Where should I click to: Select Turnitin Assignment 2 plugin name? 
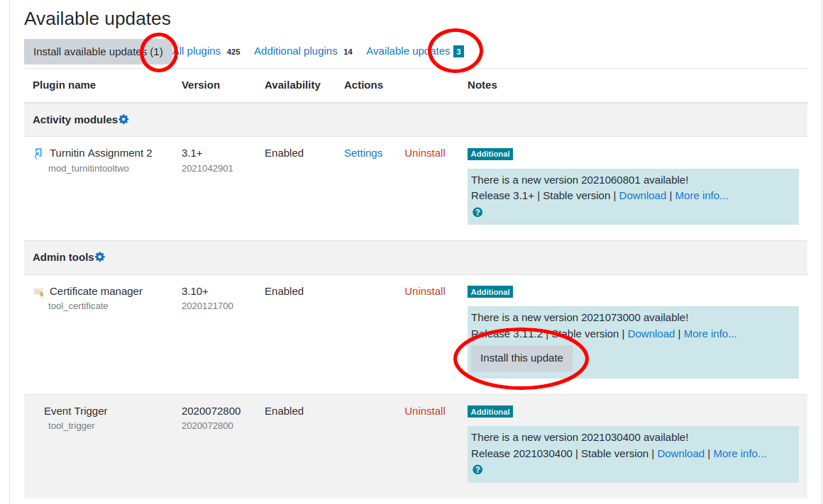point(101,153)
